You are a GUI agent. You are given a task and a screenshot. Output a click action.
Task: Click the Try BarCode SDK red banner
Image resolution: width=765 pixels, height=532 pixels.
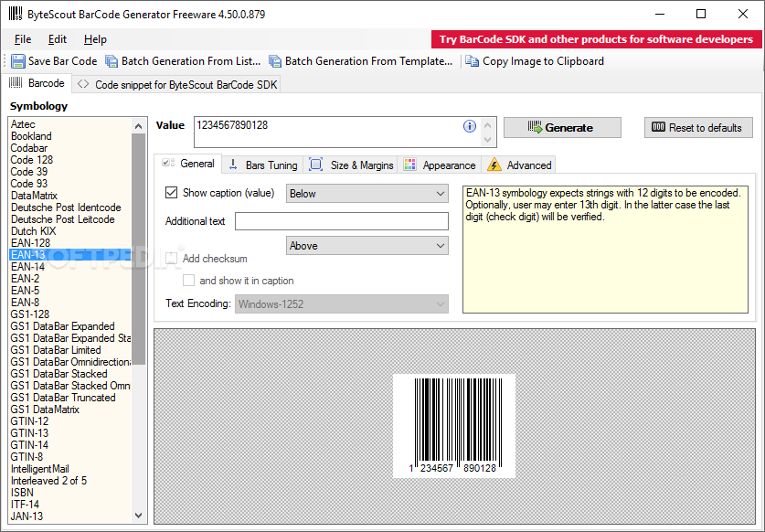pyautogui.click(x=596, y=39)
